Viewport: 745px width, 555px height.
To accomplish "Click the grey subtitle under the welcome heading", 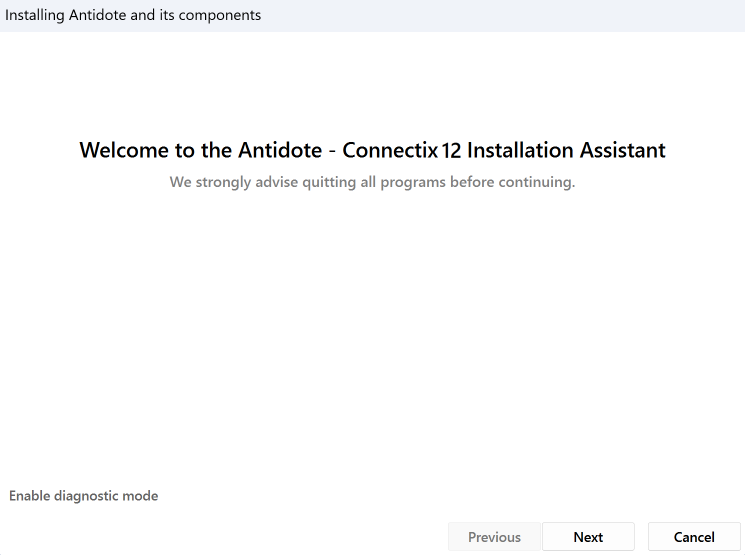I will 372,182.
